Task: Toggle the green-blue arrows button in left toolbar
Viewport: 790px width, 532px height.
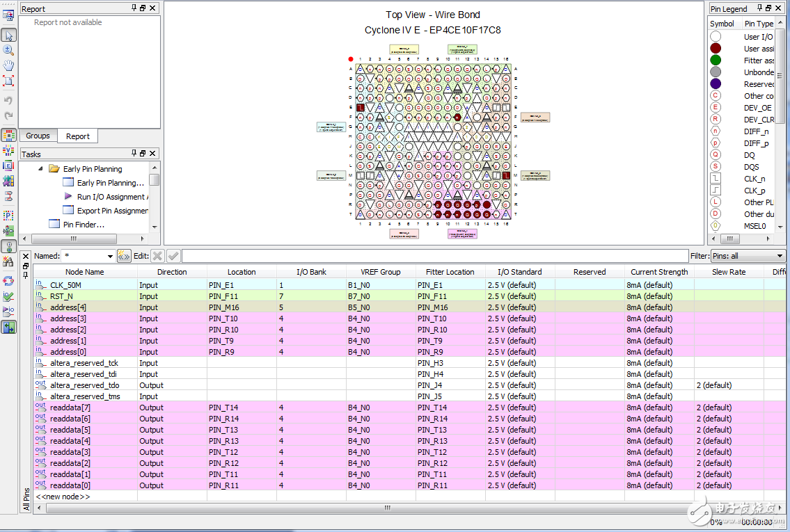Action: pos(8,328)
